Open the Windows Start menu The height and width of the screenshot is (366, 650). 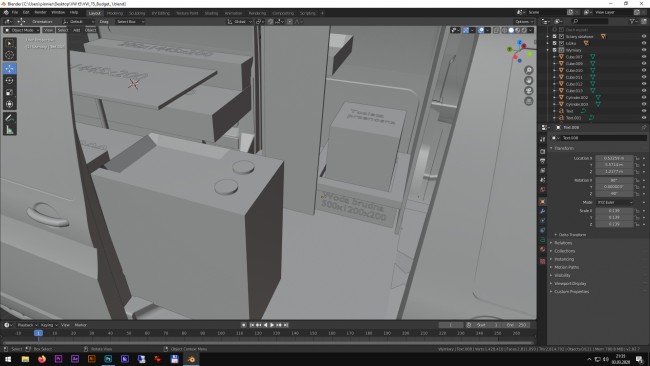point(8,359)
